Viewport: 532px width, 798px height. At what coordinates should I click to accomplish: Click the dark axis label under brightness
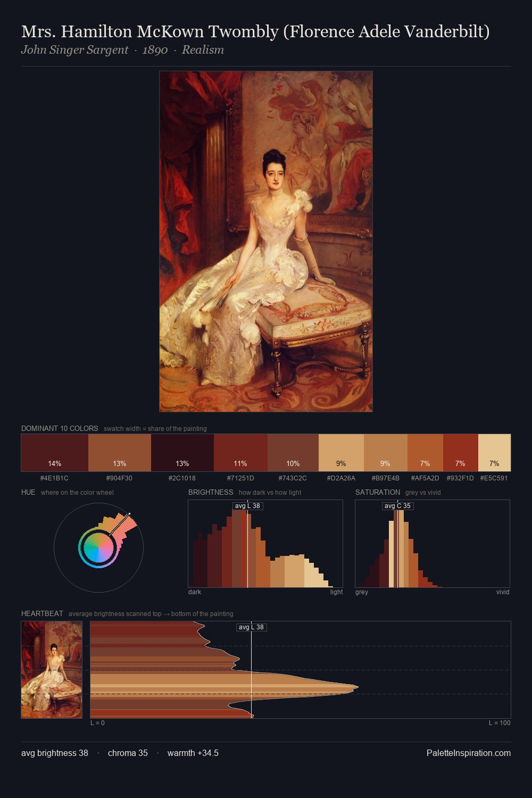click(195, 592)
